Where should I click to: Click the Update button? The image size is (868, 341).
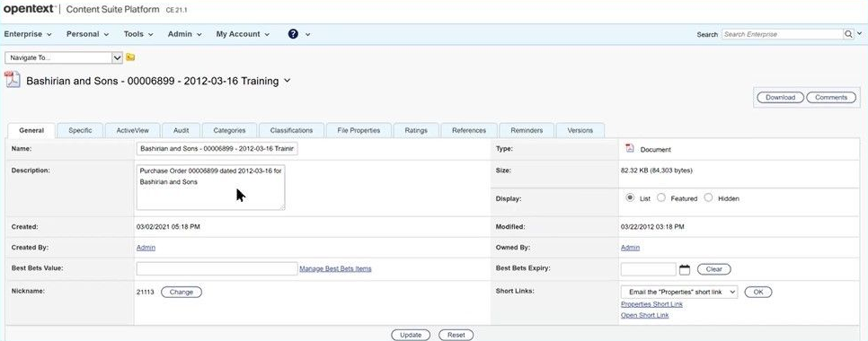tap(411, 335)
